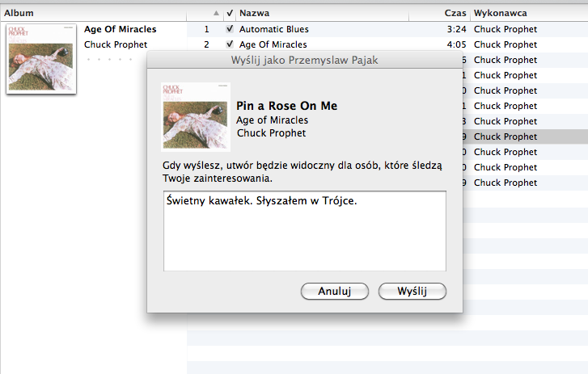
Task: Select the Automatic Blues track row
Action: coord(387,29)
